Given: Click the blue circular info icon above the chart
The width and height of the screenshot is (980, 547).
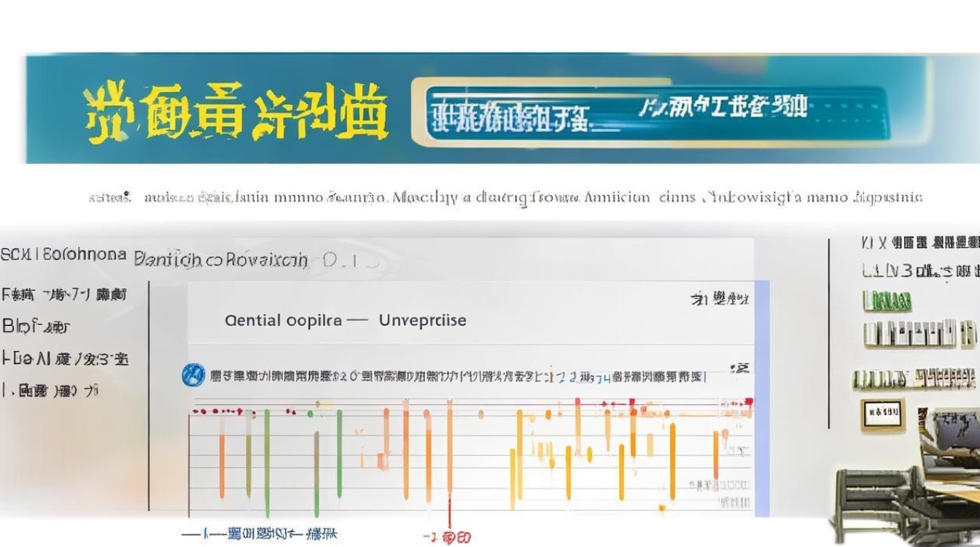Looking at the screenshot, I should [192, 373].
